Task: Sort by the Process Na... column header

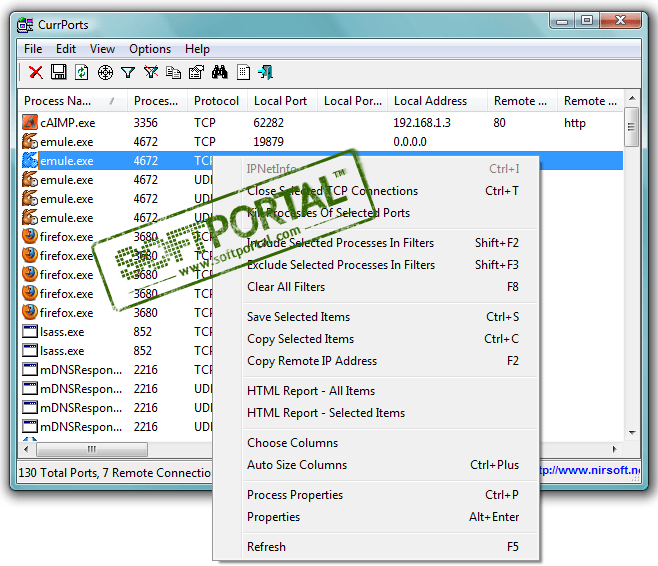Action: coord(73,101)
